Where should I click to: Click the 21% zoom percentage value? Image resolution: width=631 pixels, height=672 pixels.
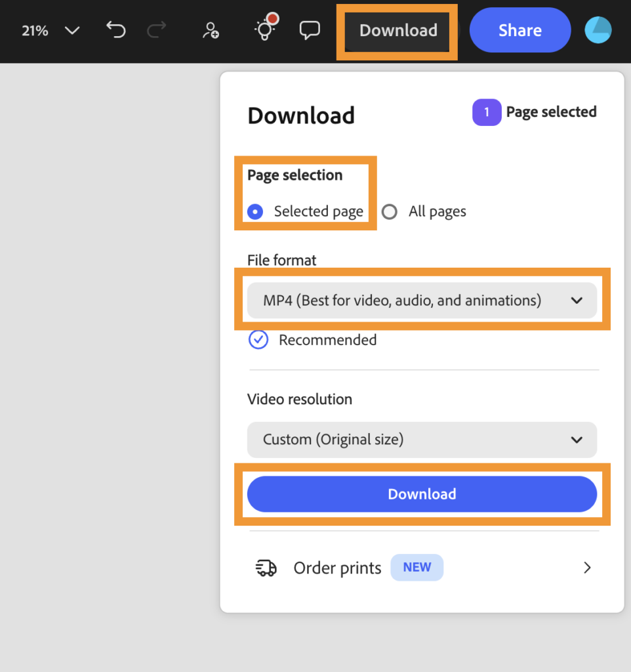pos(35,31)
